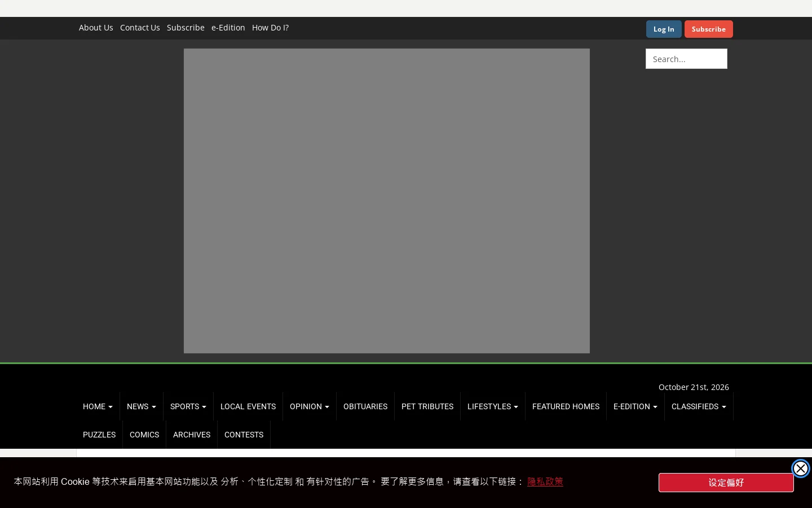Expand the HOME dropdown menu

point(98,406)
